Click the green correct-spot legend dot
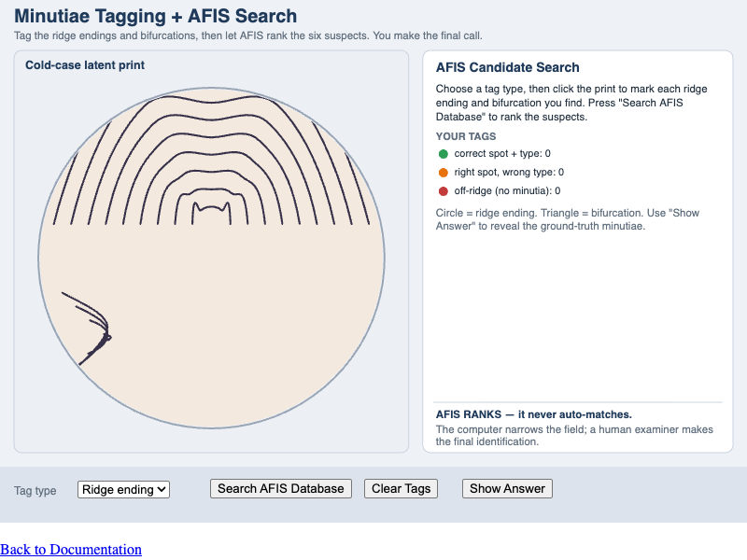747x560 pixels. [x=443, y=154]
